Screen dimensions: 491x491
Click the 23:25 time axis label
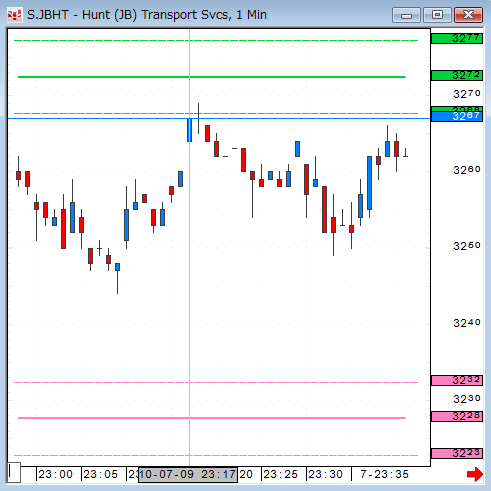280,474
